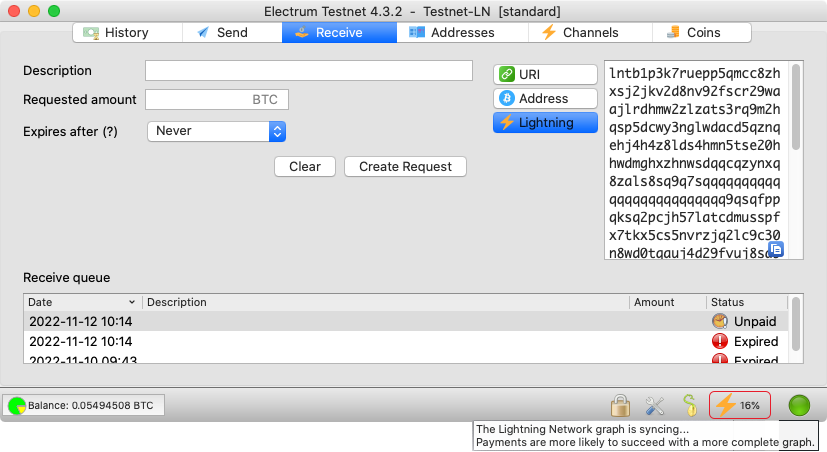Switch to the Channels tab
The image size is (827, 452).
[590, 33]
